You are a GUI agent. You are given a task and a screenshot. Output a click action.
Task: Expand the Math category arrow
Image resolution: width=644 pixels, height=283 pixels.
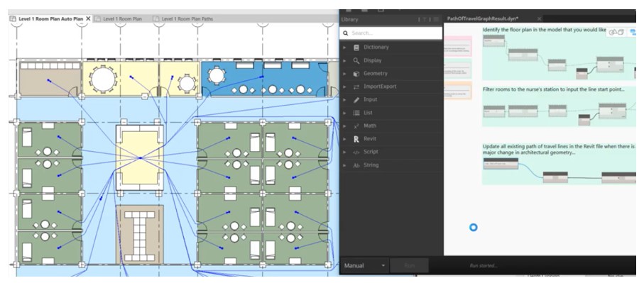pyautogui.click(x=344, y=126)
